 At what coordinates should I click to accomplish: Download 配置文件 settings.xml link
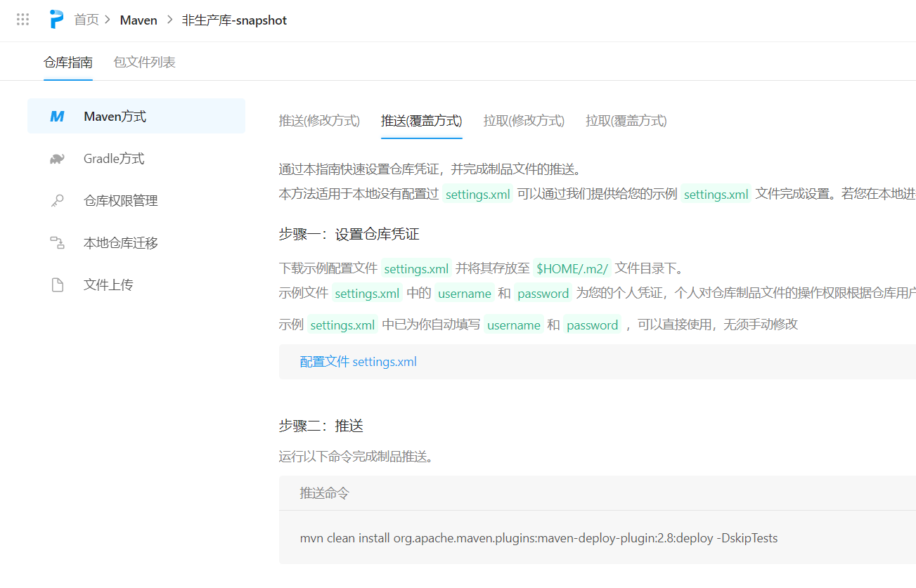pos(358,362)
